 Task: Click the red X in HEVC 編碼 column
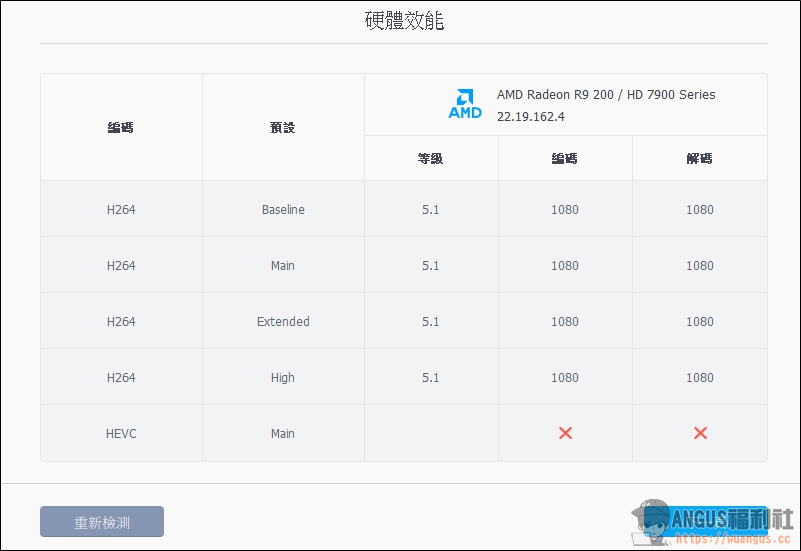pos(566,433)
